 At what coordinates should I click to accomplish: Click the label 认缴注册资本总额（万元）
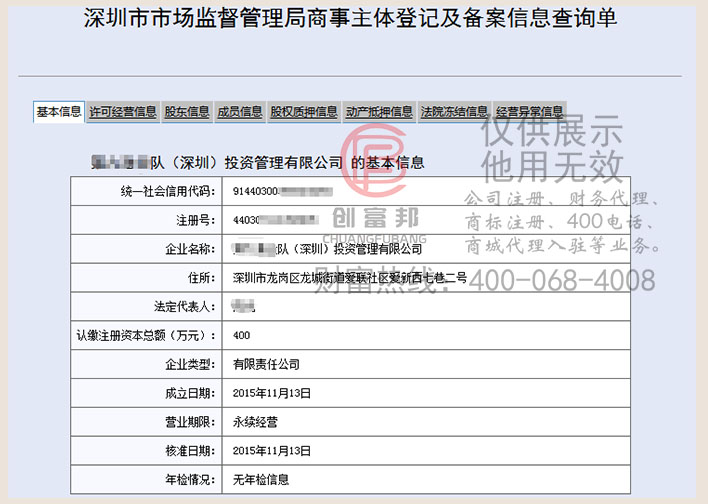coord(146,336)
